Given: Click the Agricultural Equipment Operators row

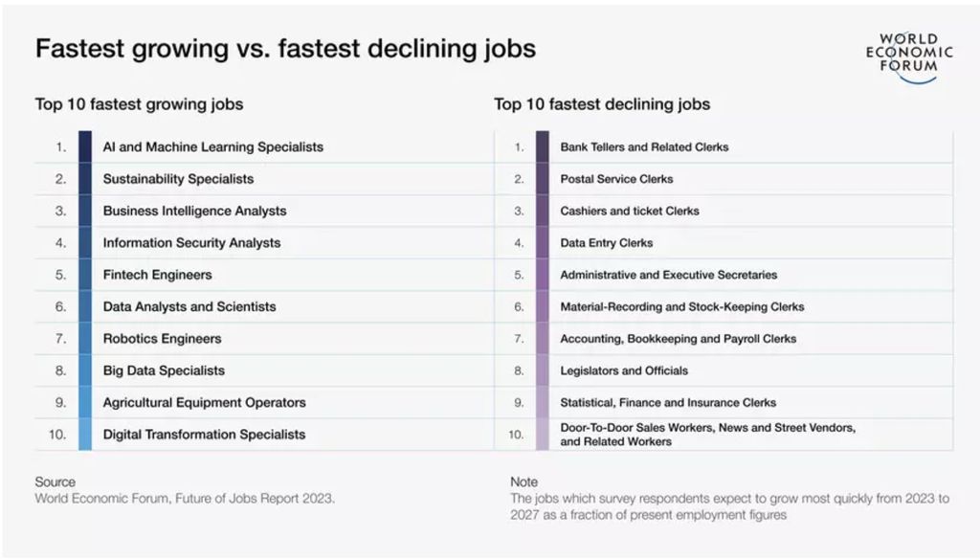Looking at the screenshot, I should [204, 403].
